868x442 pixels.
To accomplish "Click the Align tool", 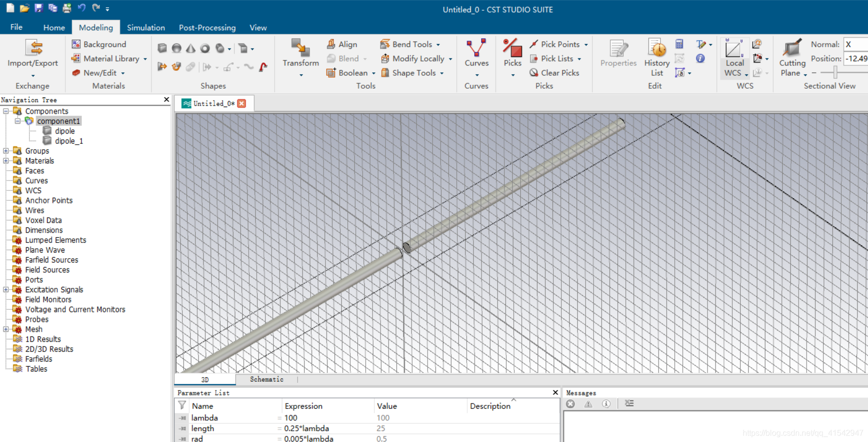I will point(342,44).
